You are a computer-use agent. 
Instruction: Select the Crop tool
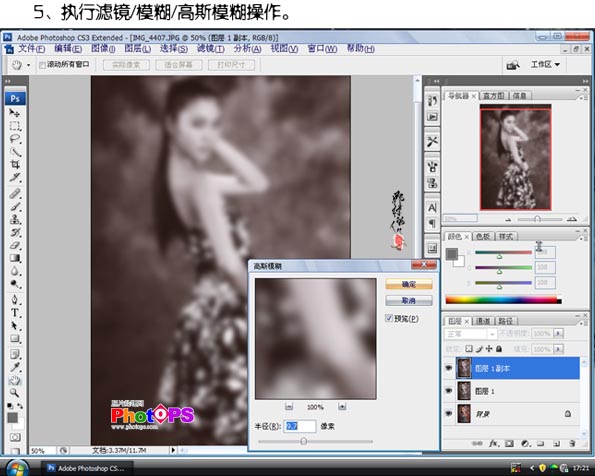tap(15, 164)
